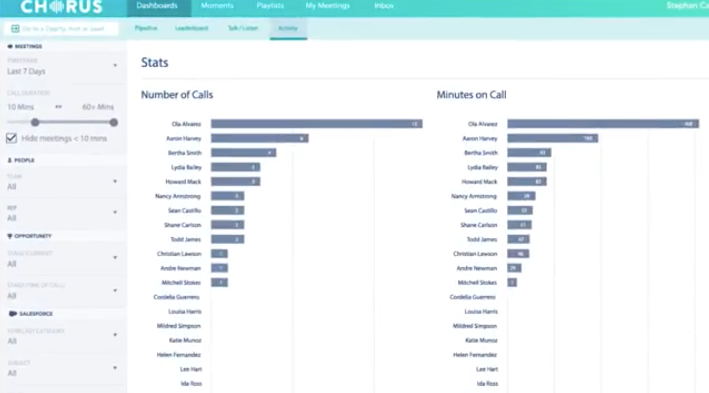Screen dimensions: 709x393
Task: Open the My Meetings tab
Action: click(x=327, y=6)
